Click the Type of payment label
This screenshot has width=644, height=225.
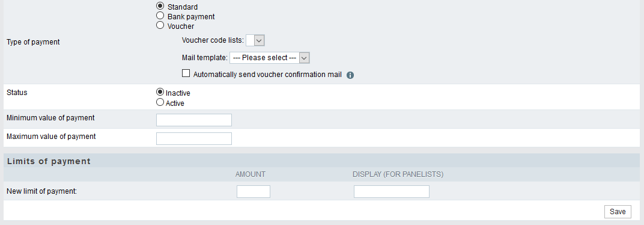[x=33, y=42]
